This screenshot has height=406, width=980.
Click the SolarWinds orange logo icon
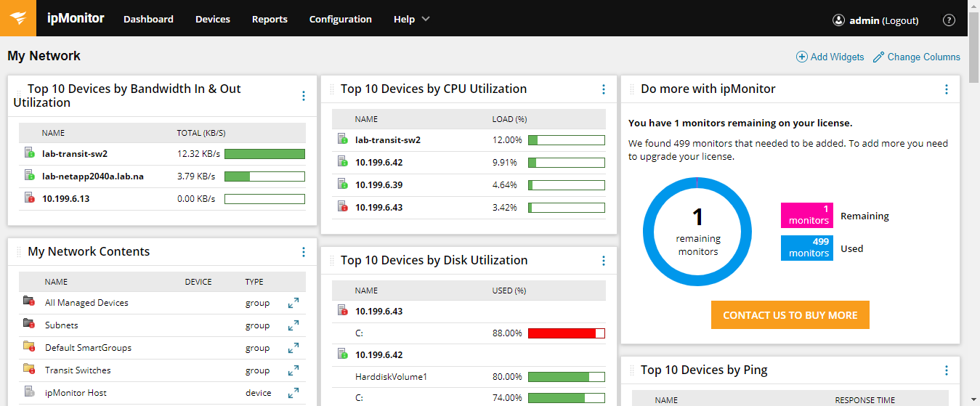coord(18,18)
